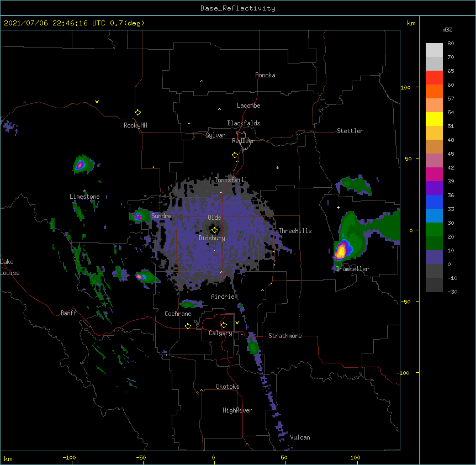Click the yellow diamond marker below Cochrane
The width and height of the screenshot is (476, 465).
pos(188,326)
